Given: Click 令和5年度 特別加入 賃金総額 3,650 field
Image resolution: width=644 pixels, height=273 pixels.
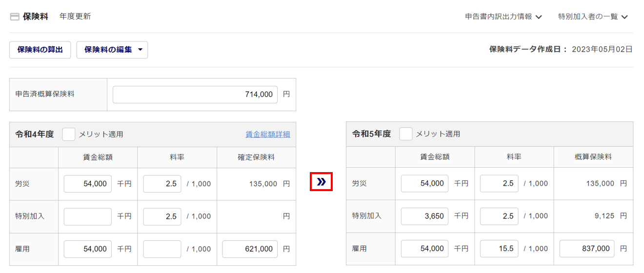Looking at the screenshot, I should 424,216.
